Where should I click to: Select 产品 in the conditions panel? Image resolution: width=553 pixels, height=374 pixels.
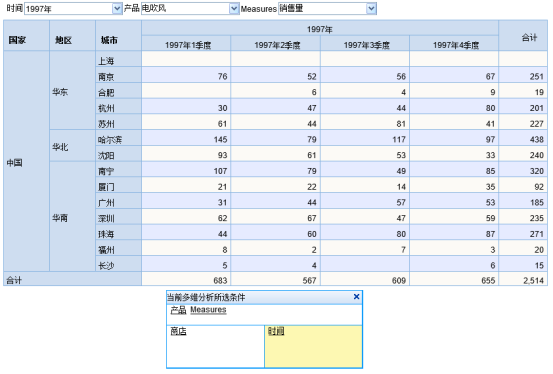178,310
